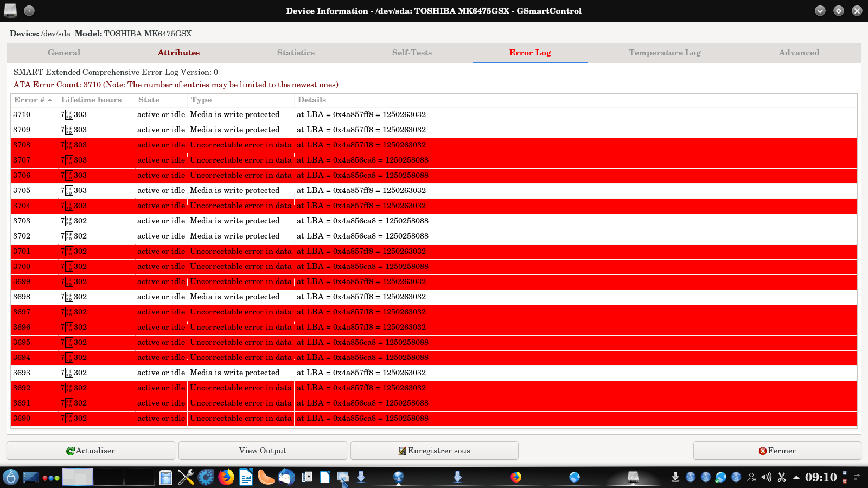The image size is (868, 488).
Task: Sort by the Type column header
Action: coord(241,100)
